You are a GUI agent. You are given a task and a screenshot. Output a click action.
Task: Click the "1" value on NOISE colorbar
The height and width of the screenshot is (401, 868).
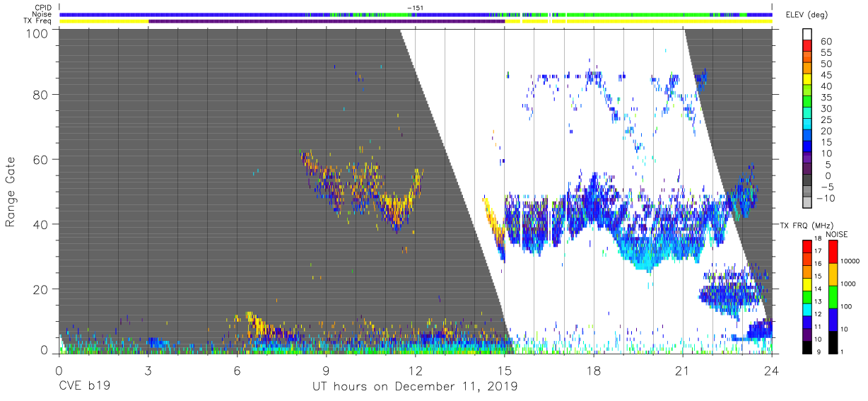pos(842,351)
